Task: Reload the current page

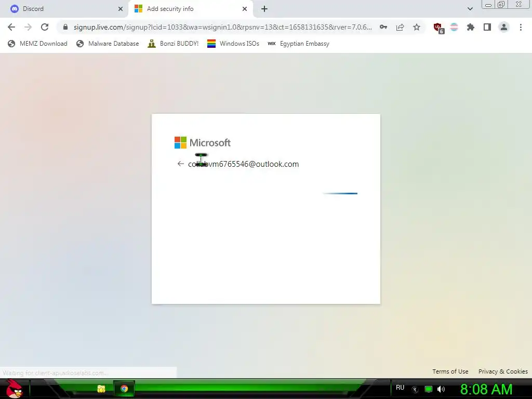Action: (x=45, y=27)
